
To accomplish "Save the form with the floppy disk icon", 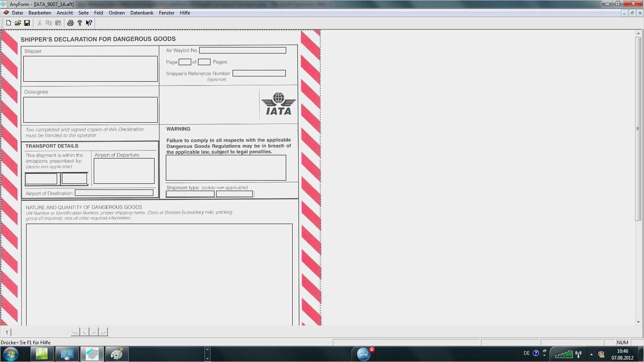I will point(27,23).
